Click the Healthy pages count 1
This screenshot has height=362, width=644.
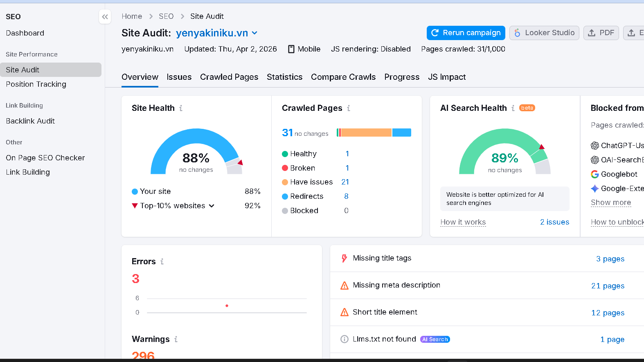point(347,154)
